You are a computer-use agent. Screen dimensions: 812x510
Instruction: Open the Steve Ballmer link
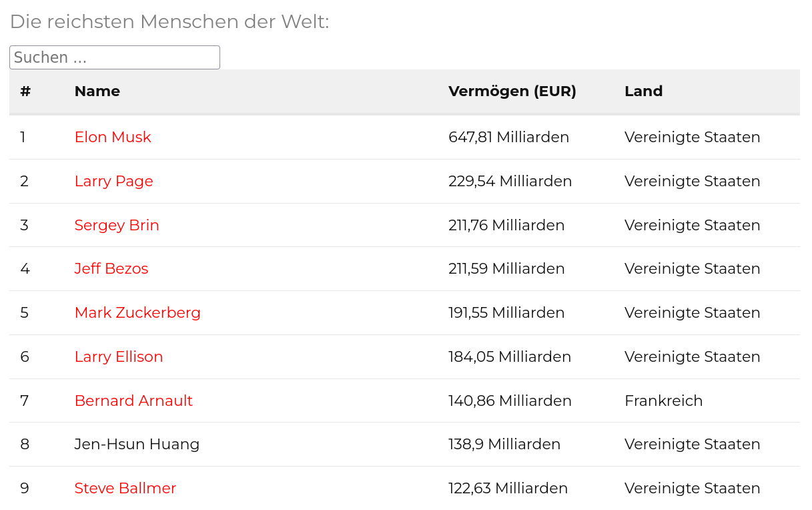pos(125,488)
